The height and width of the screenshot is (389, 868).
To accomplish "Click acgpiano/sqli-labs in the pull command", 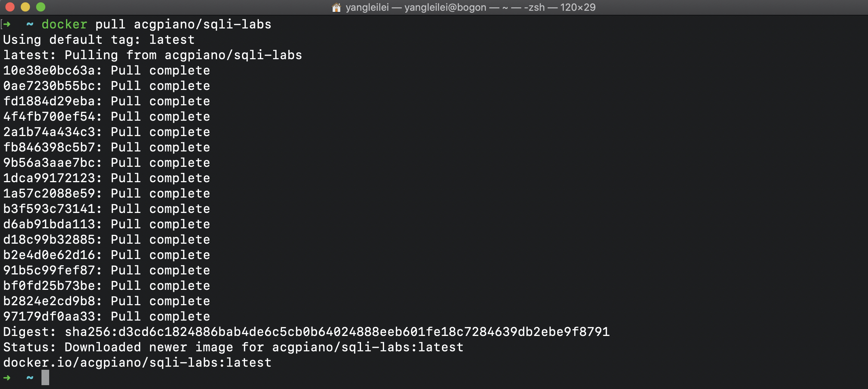I will (x=202, y=24).
